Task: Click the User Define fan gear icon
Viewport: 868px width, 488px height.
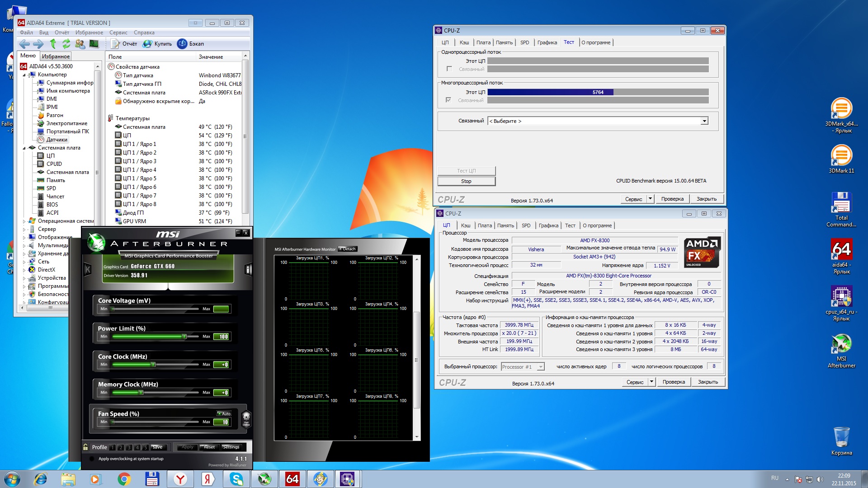Action: [x=246, y=418]
